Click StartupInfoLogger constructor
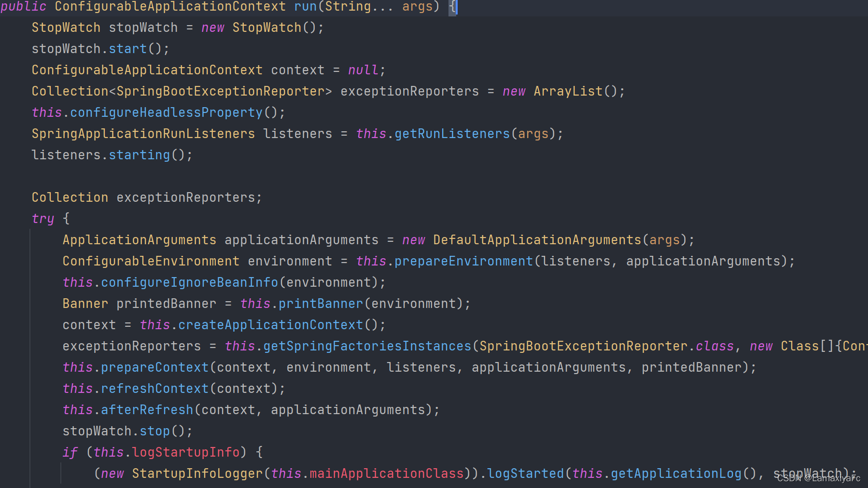The image size is (868, 488). tap(197, 474)
